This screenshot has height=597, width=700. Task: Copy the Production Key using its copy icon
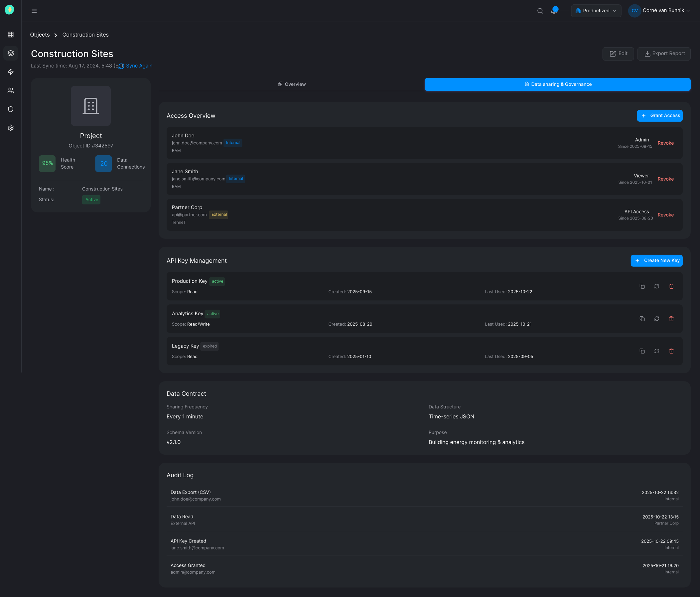point(642,286)
